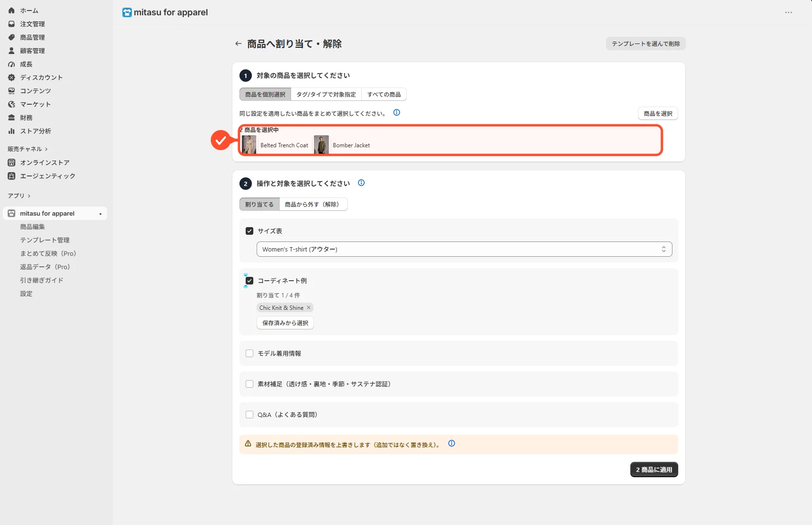Click the 成長 gauge icon

coord(11,64)
